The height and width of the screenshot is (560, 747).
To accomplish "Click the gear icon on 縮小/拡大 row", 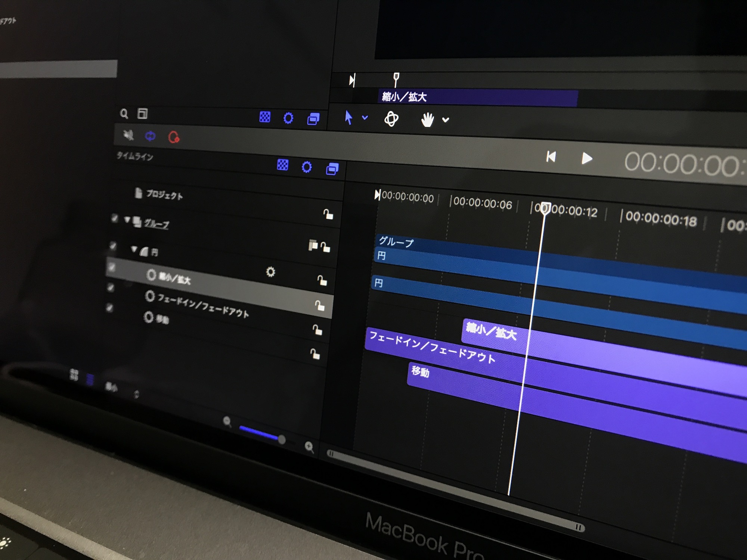I will 270,272.
